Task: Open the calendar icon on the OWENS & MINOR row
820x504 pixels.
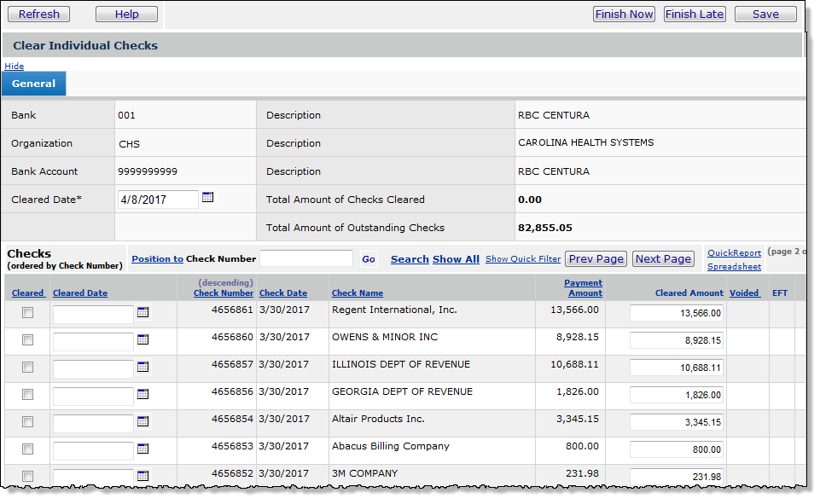Action: (x=142, y=340)
